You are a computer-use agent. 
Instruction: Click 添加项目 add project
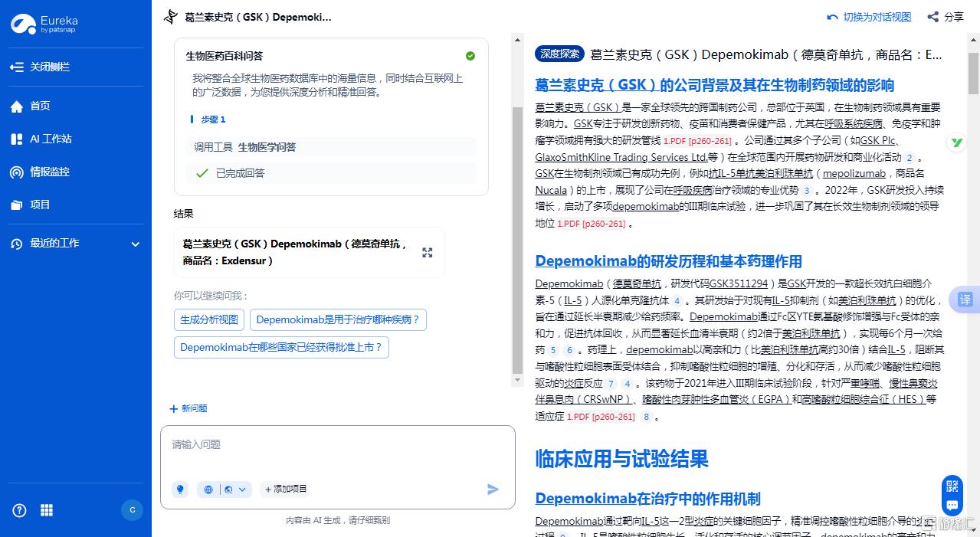pyautogui.click(x=285, y=489)
